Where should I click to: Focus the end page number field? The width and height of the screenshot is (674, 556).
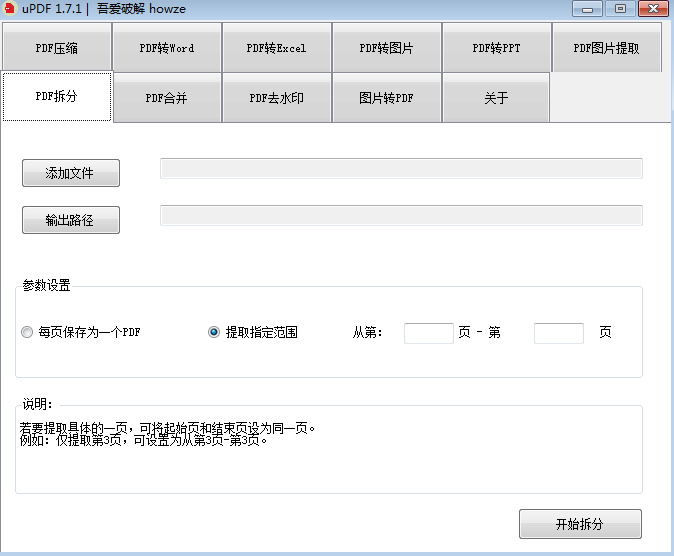coord(559,333)
